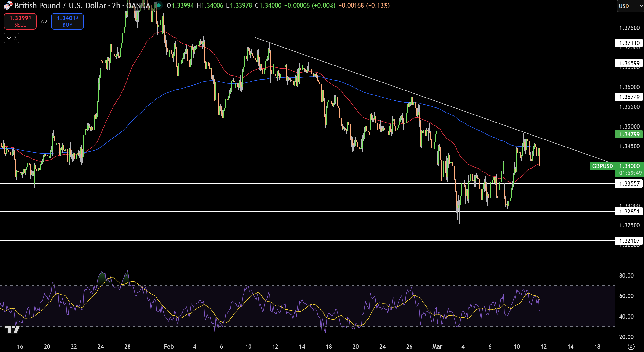Click the red SELL 1.33991 button

click(x=20, y=21)
